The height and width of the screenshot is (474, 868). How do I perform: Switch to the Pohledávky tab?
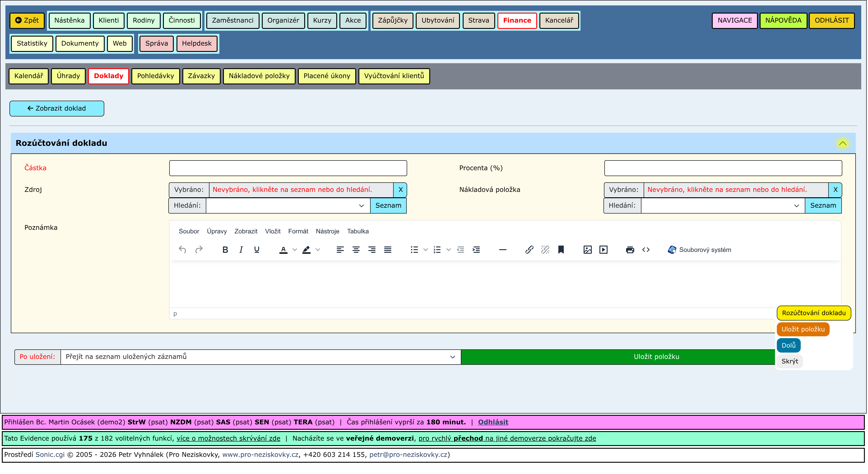coord(155,76)
